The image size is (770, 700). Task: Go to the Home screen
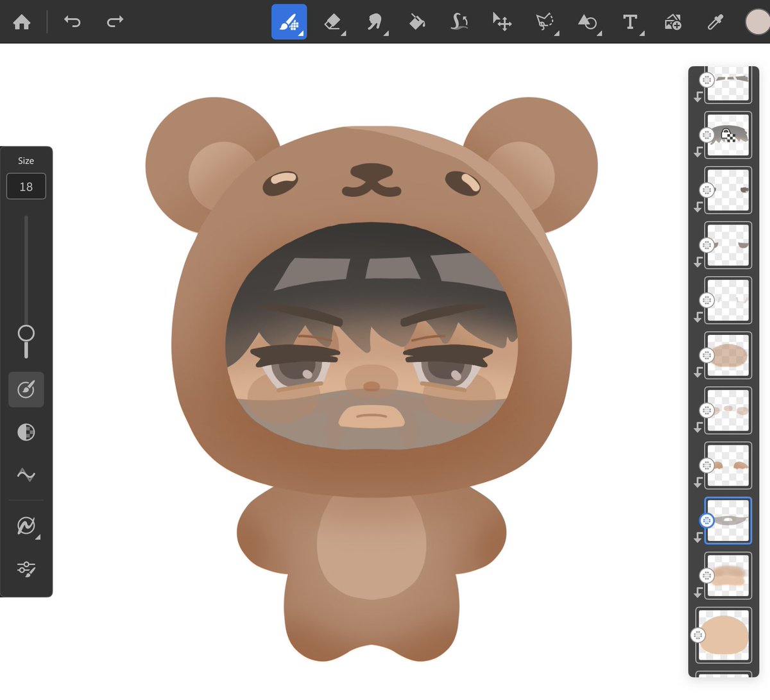[x=22, y=22]
